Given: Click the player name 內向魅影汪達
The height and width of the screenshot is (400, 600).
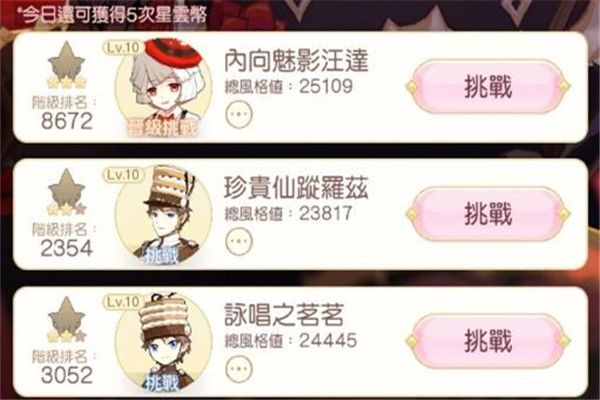Looking at the screenshot, I should (x=296, y=61).
